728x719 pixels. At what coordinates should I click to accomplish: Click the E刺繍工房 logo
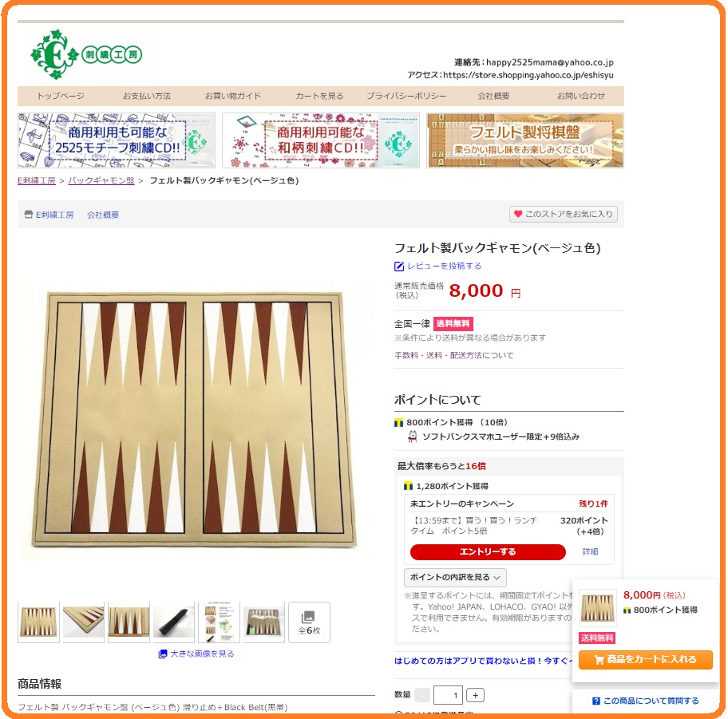coord(86,55)
